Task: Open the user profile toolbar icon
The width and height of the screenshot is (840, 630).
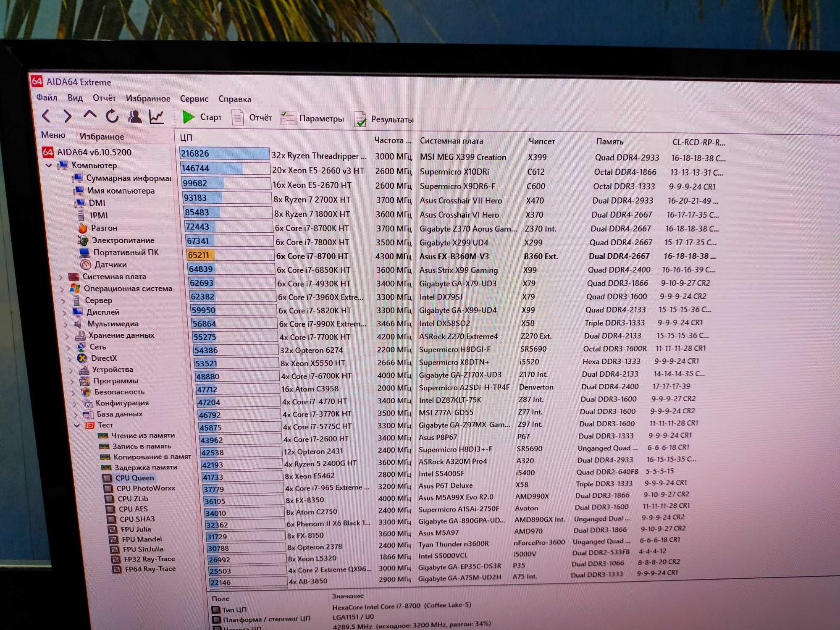Action: coord(134,116)
